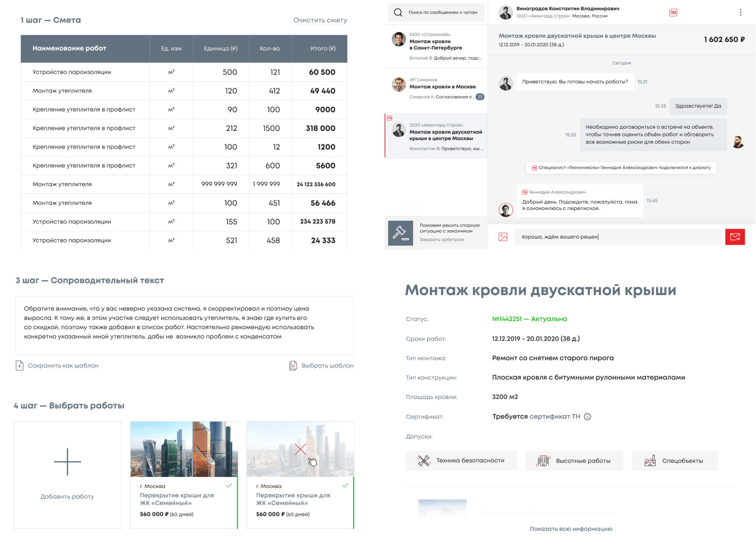Click the Заказать арбитраж link
The image size is (756, 546).
pos(442,240)
